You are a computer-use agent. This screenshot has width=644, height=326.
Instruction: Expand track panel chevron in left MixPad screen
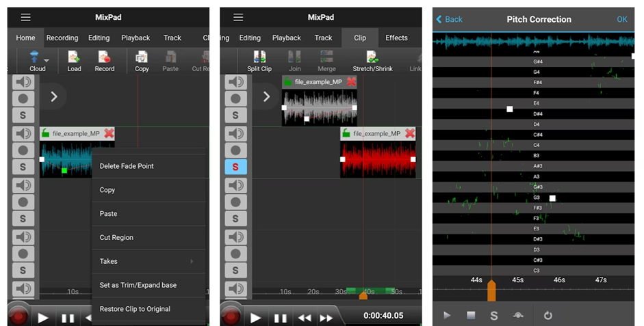[54, 97]
